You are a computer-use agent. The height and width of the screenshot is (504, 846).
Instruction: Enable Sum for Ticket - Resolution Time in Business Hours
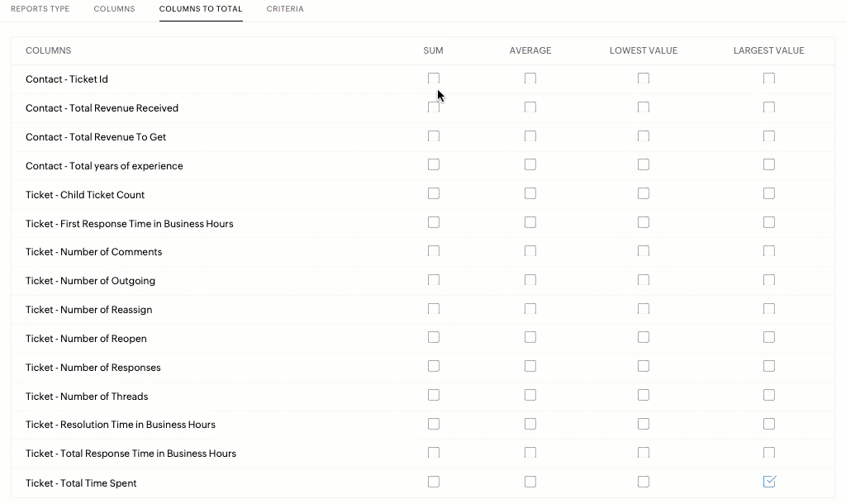(434, 424)
